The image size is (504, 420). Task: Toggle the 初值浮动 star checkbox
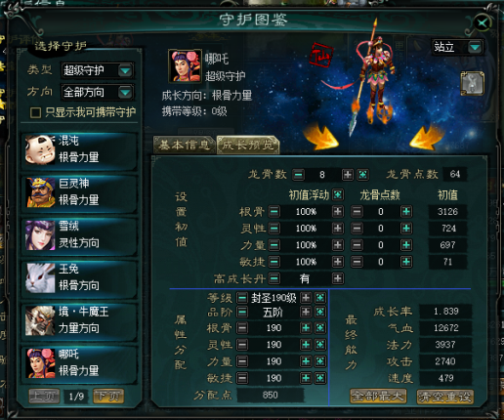(x=338, y=194)
